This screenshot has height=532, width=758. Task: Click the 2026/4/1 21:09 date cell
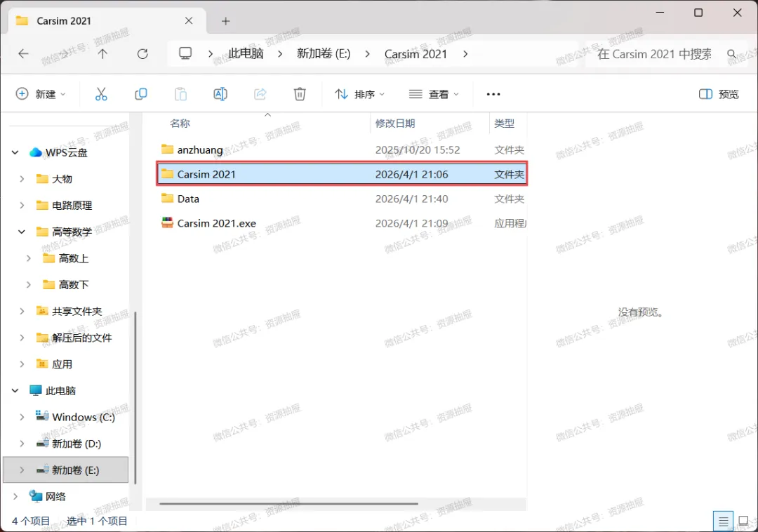(411, 223)
